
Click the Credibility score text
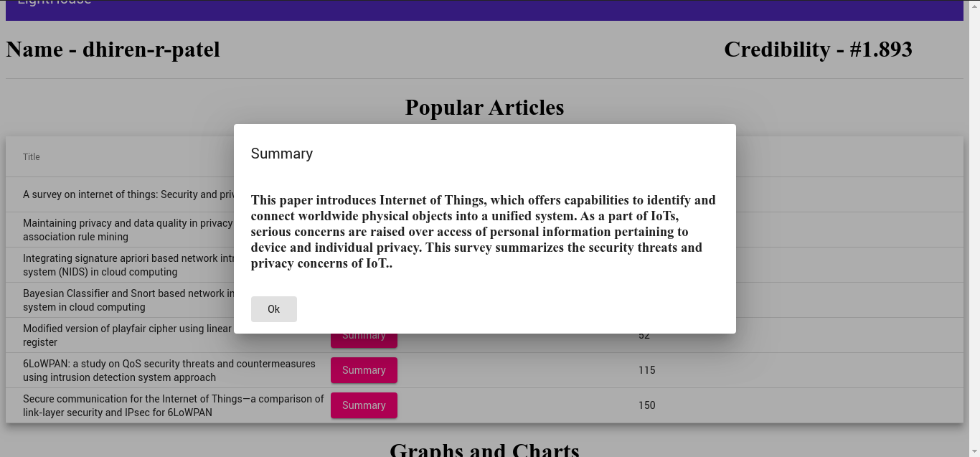click(x=818, y=49)
